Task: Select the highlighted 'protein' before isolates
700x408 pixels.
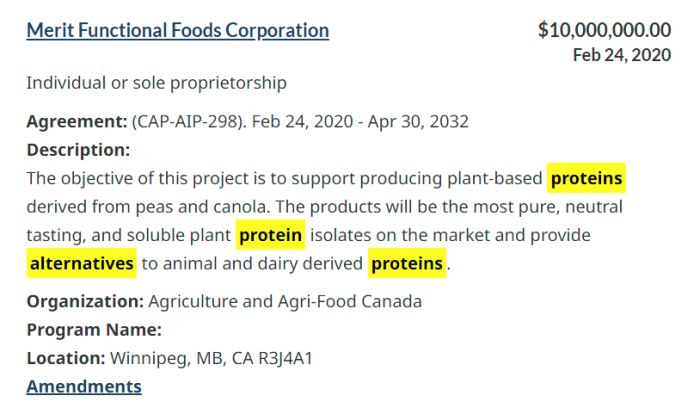Action: click(271, 235)
